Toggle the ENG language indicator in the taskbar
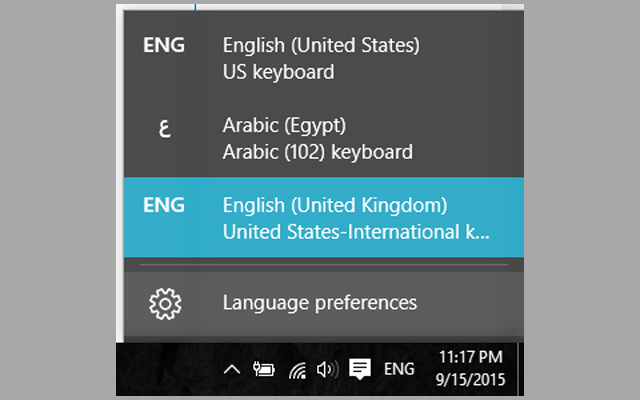 pyautogui.click(x=399, y=369)
